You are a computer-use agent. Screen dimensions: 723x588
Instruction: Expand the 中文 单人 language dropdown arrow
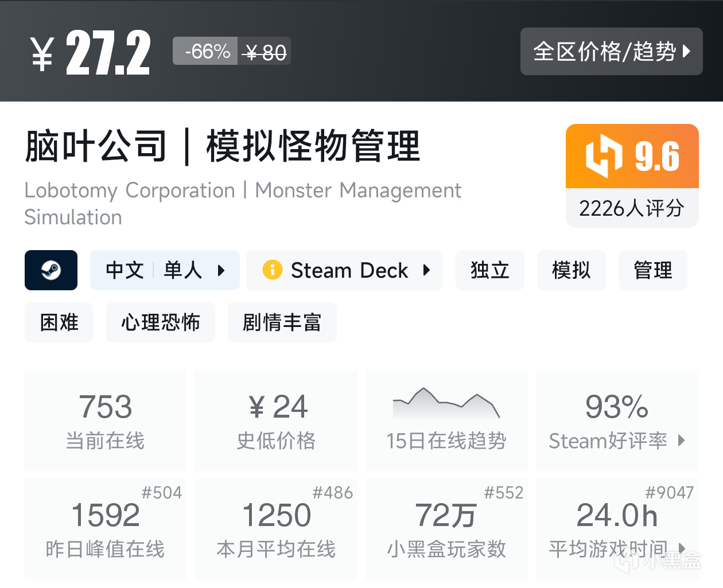click(x=221, y=270)
